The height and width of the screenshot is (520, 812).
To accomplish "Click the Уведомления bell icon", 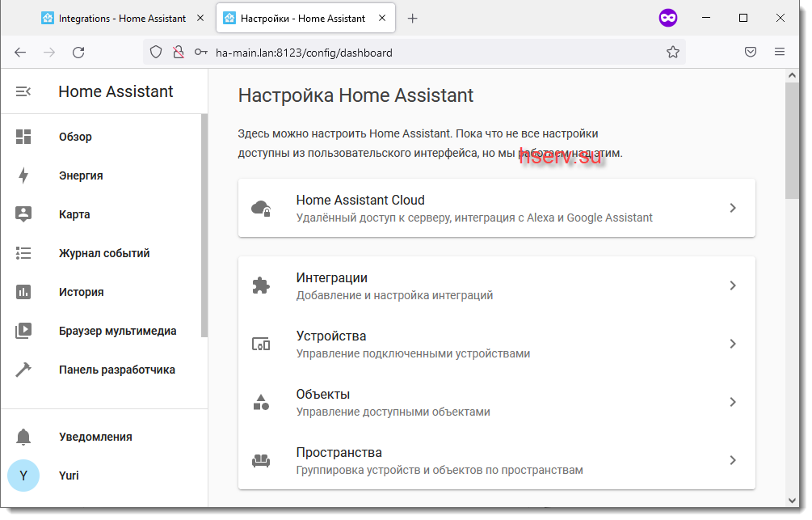I will click(x=23, y=437).
